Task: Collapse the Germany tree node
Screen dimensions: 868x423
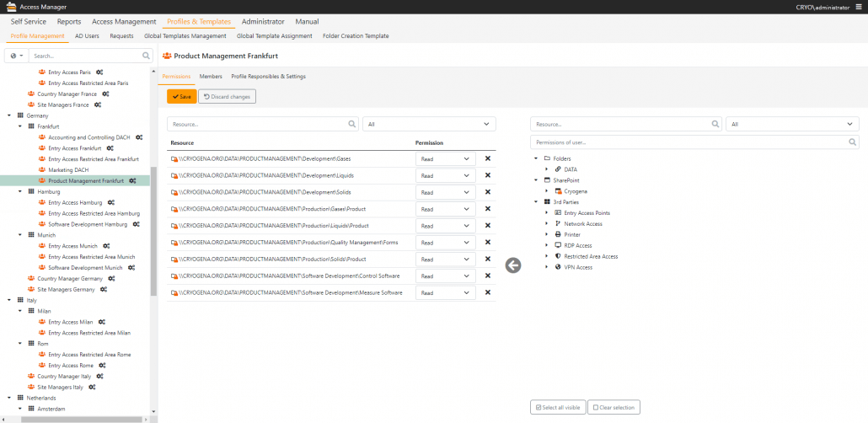Action: (9, 115)
